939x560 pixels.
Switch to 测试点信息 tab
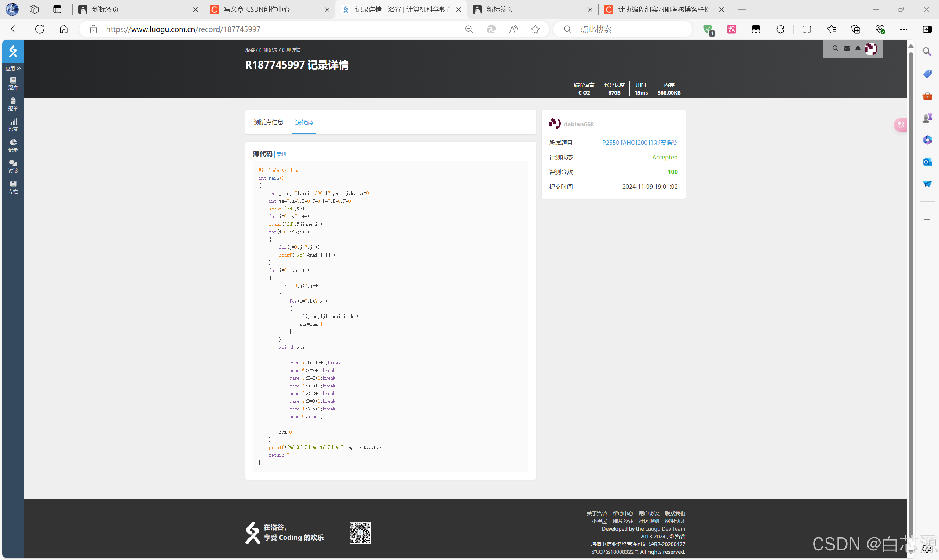(268, 122)
